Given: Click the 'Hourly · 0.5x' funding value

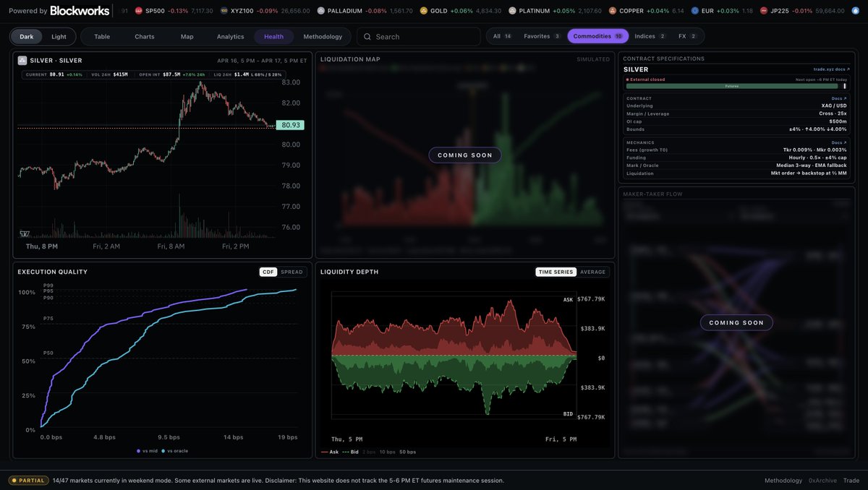Looking at the screenshot, I should [817, 158].
